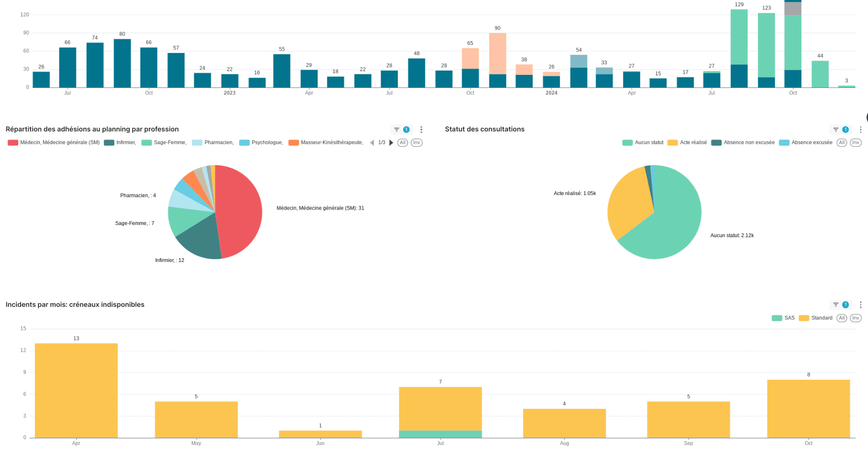
Task: Toggle Acte réalisé legend entry
Action: click(x=687, y=143)
